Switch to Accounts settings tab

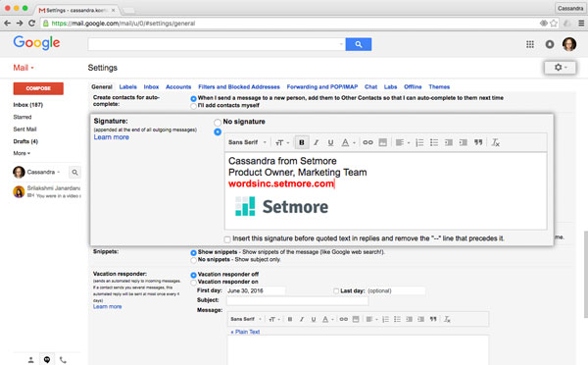pyautogui.click(x=178, y=86)
